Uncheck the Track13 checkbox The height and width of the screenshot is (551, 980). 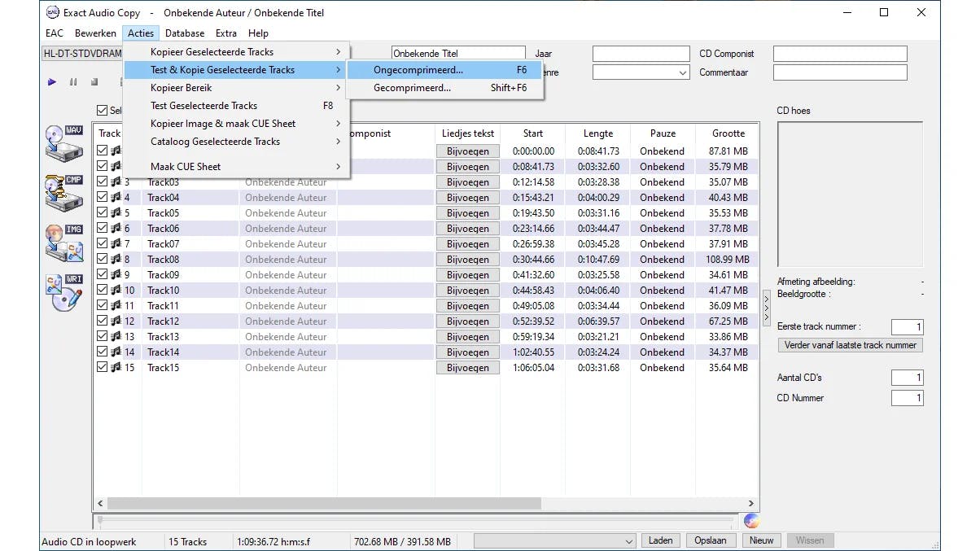[x=102, y=336]
